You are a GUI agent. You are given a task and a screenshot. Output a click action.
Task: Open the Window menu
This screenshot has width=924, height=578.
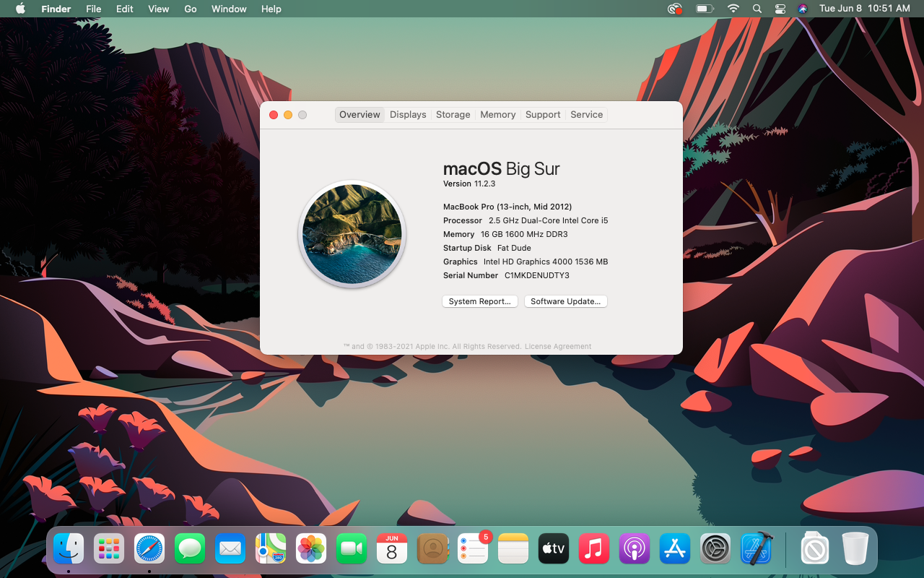pos(229,9)
